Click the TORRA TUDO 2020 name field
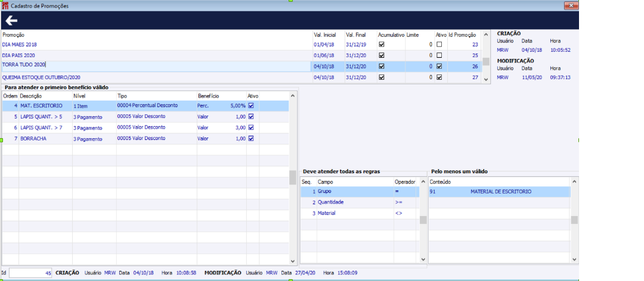Screen dimensions: 644x281 click(156, 66)
